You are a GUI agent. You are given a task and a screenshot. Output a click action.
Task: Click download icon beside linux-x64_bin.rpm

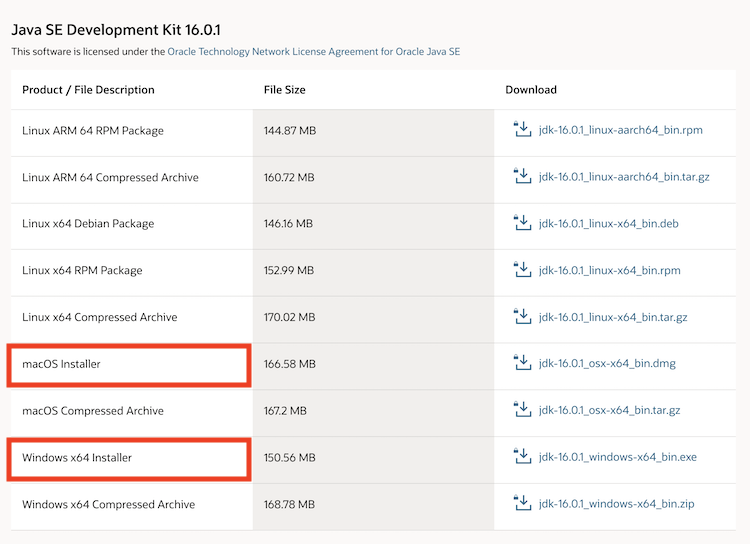tap(522, 269)
